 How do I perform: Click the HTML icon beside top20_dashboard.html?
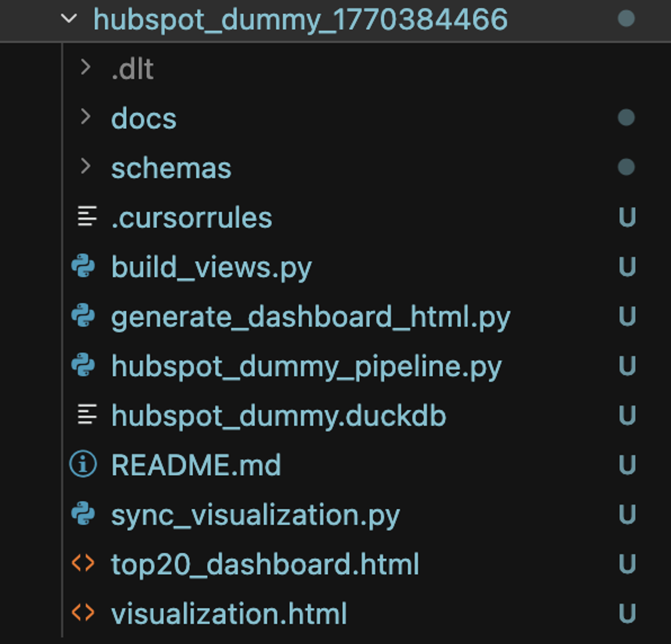[x=83, y=563]
